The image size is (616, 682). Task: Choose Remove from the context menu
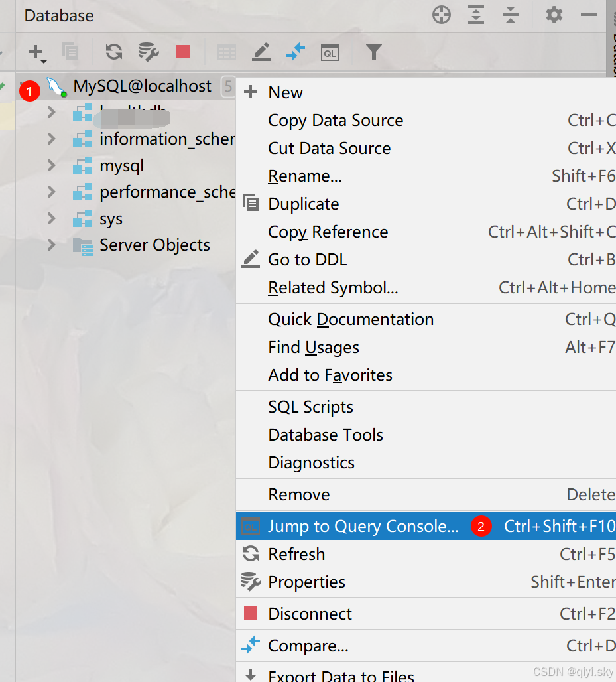tap(298, 494)
